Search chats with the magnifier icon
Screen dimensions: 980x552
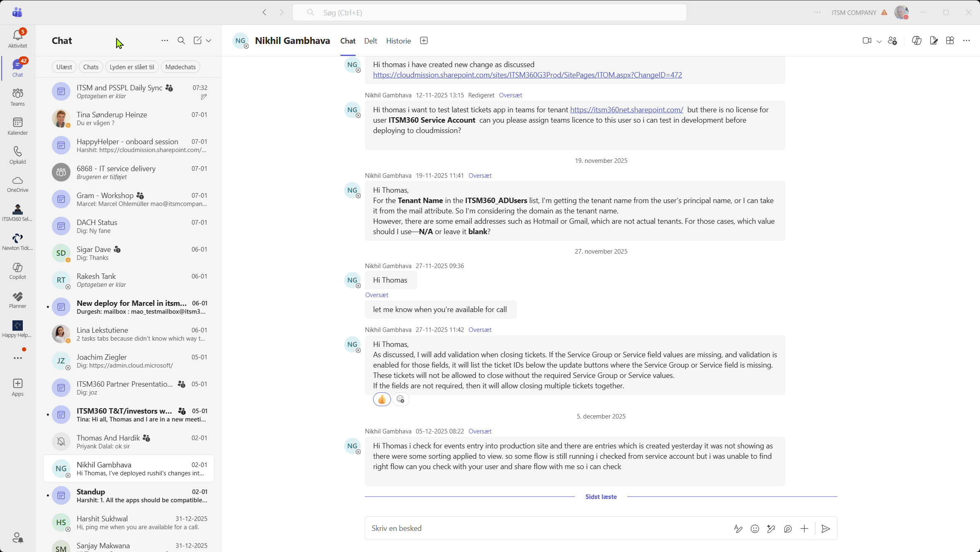click(x=181, y=41)
